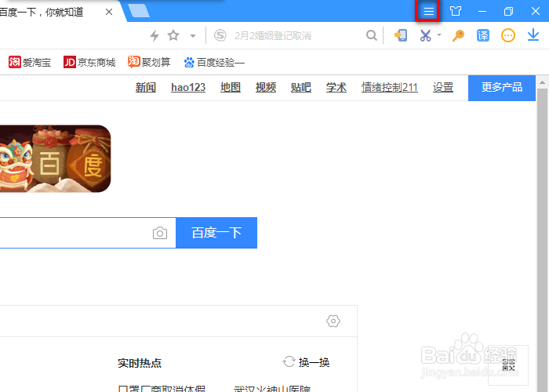Click the 百度一下 search button
The image size is (549, 392).
(x=216, y=233)
